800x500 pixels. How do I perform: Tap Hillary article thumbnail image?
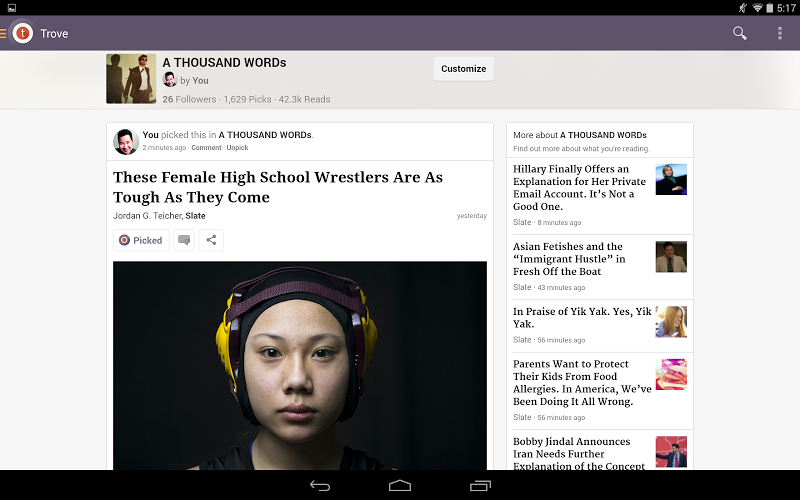(x=671, y=179)
